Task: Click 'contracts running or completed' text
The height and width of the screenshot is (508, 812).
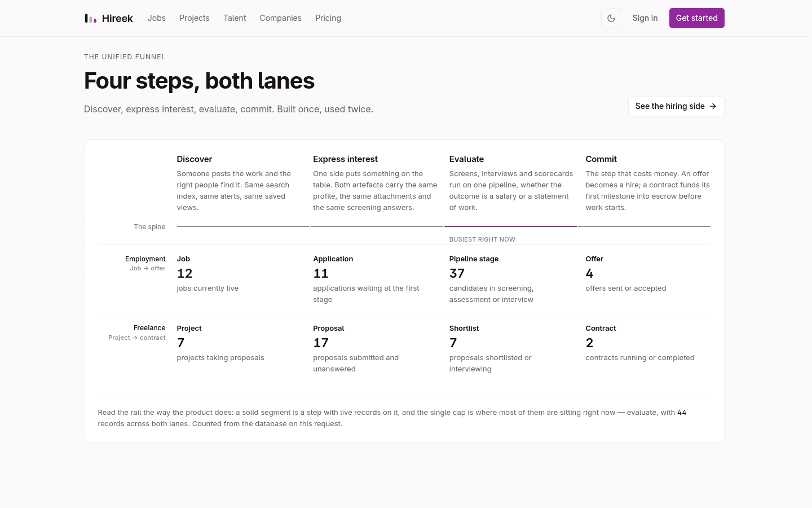Action: click(640, 358)
